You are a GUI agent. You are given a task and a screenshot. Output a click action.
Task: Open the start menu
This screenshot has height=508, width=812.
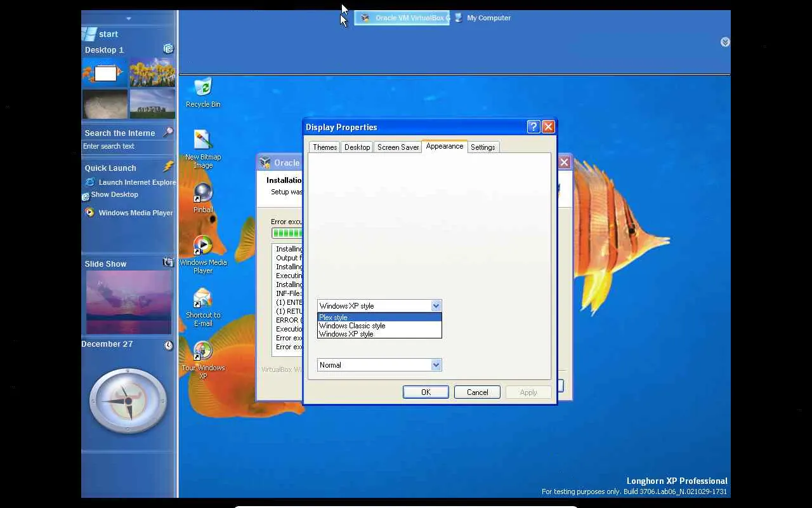point(101,34)
